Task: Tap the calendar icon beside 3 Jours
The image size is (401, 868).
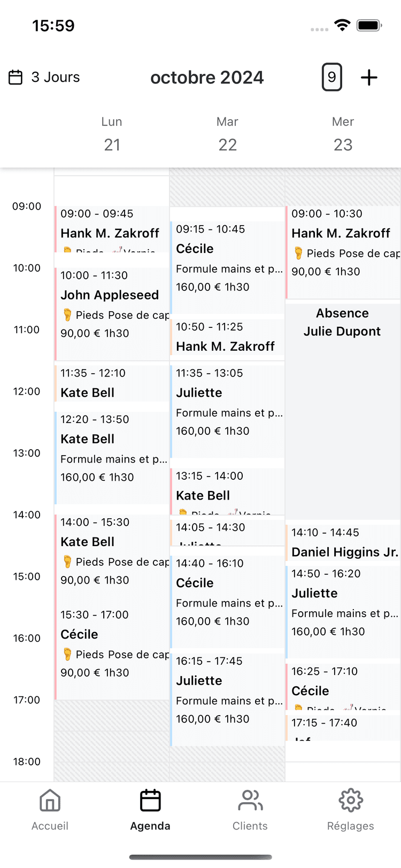Action: coord(16,78)
